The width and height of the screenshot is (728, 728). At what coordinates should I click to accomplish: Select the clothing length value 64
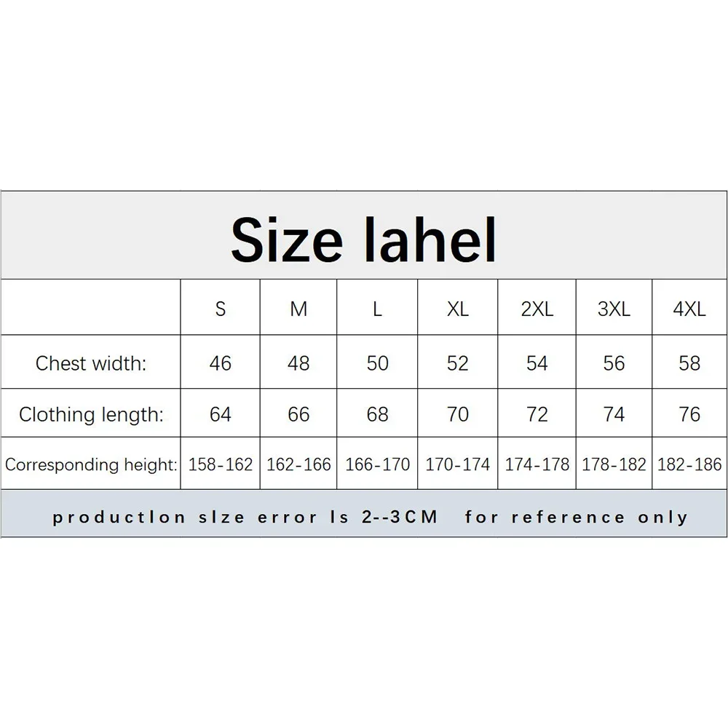tap(221, 415)
